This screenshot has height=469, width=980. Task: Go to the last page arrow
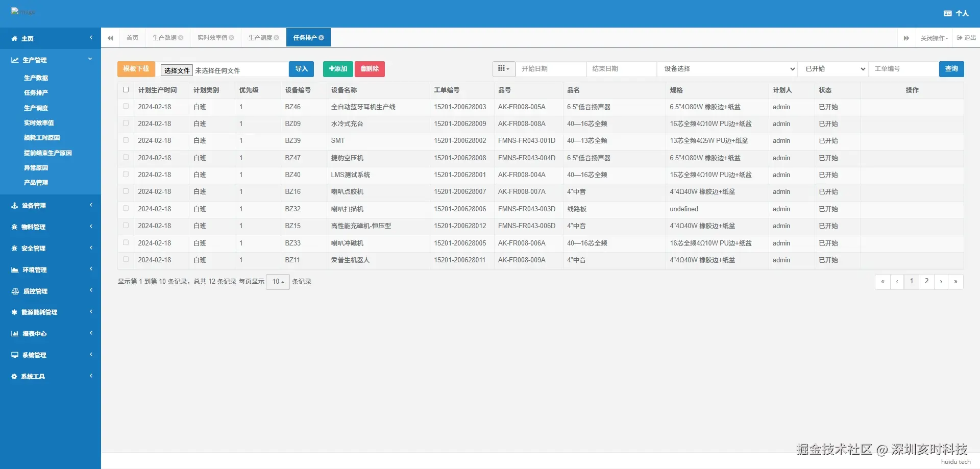956,282
